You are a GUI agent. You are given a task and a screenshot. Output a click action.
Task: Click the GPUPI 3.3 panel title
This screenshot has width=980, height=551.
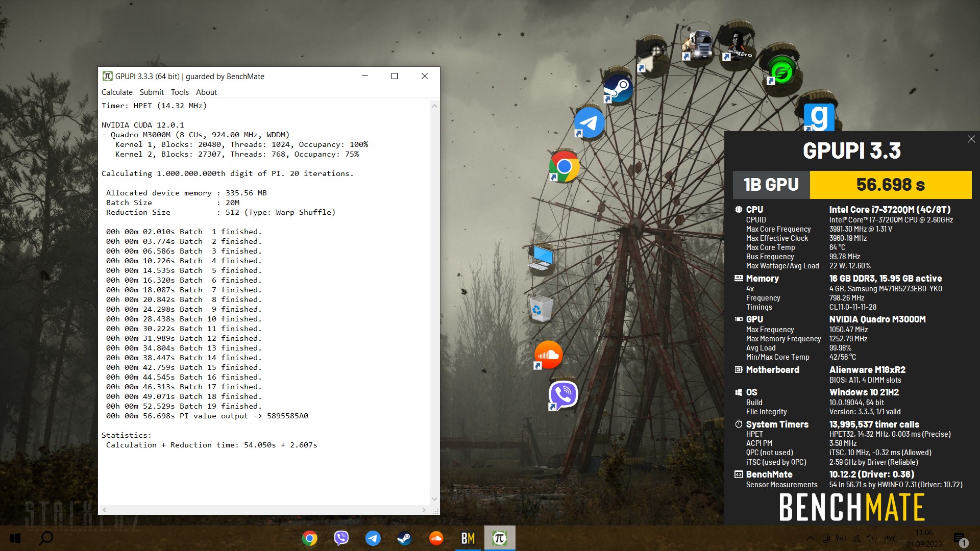[x=852, y=151]
